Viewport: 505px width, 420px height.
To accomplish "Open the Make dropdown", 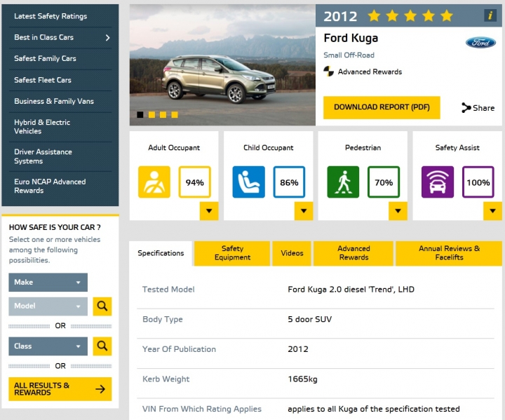I will click(48, 282).
